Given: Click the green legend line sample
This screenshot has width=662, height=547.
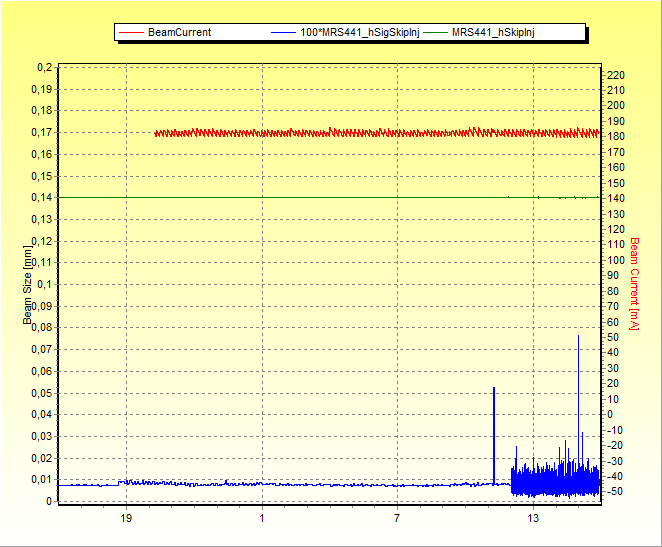Looking at the screenshot, I should [435, 33].
